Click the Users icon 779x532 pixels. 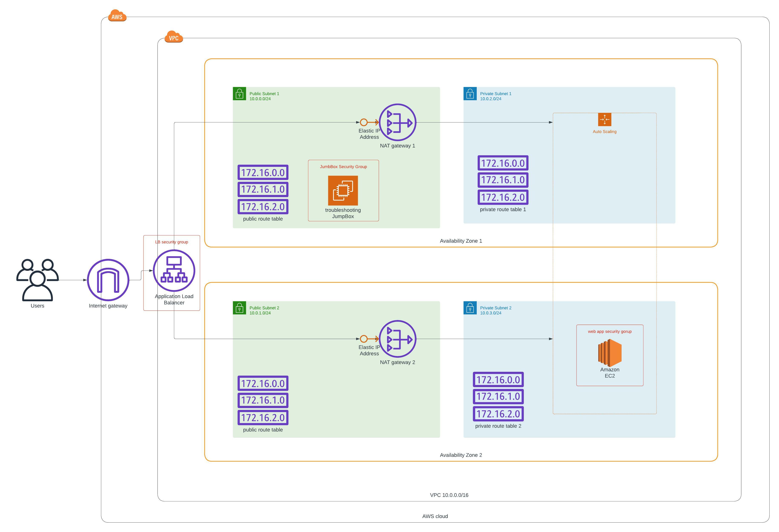coord(37,280)
